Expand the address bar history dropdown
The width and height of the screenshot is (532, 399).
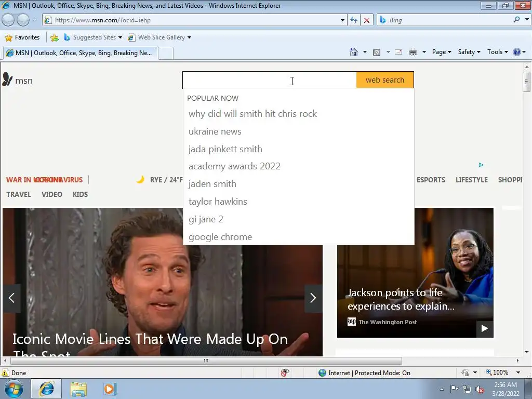pos(342,20)
